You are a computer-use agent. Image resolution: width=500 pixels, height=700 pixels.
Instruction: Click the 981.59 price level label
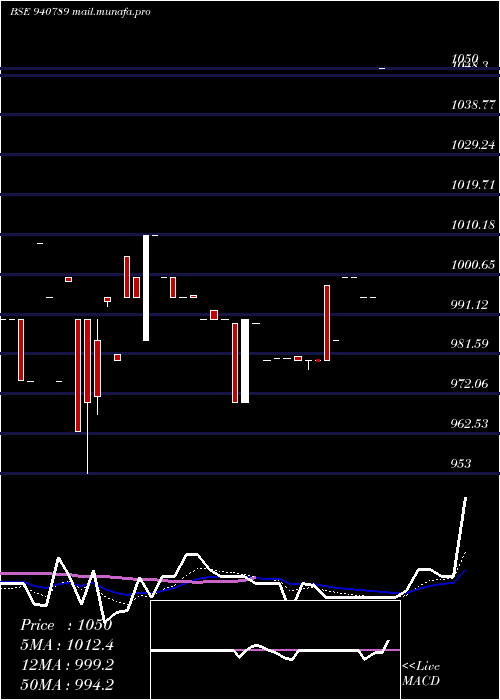click(x=470, y=344)
